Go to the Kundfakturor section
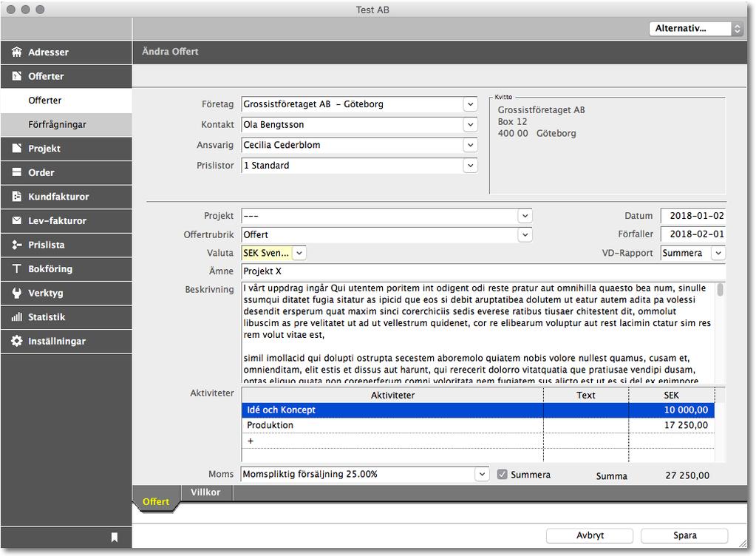This screenshot has height=556, width=756. click(x=66, y=196)
